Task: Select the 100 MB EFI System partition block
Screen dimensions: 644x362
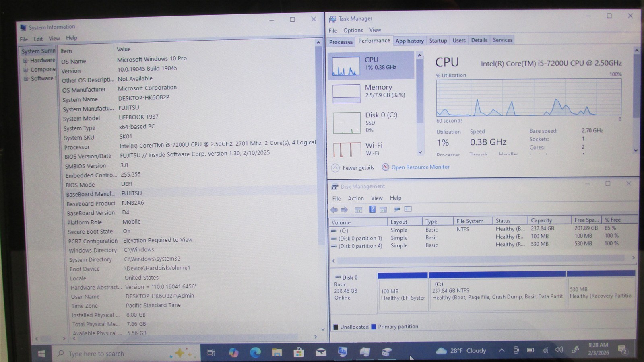Action: (x=402, y=292)
